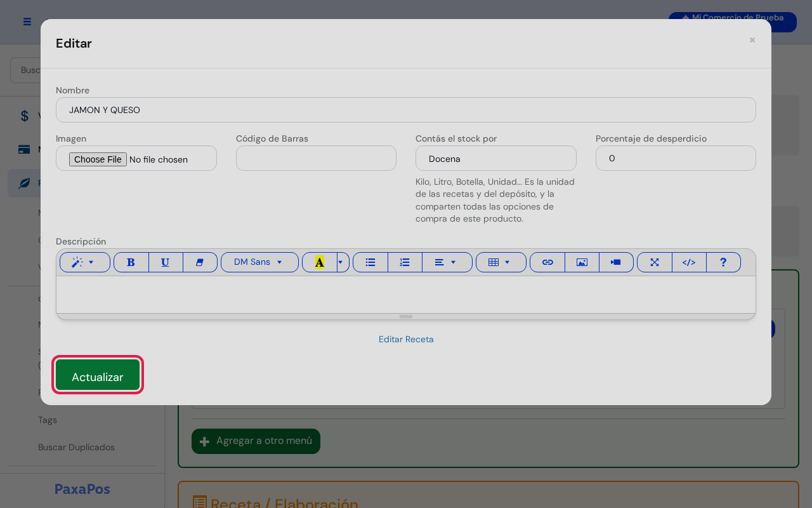Click into the Descripción text area

click(x=406, y=294)
